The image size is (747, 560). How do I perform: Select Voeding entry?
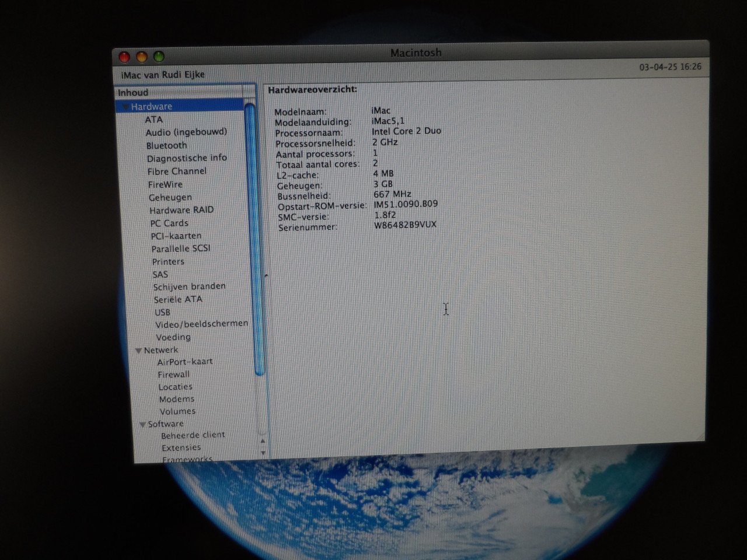click(173, 337)
